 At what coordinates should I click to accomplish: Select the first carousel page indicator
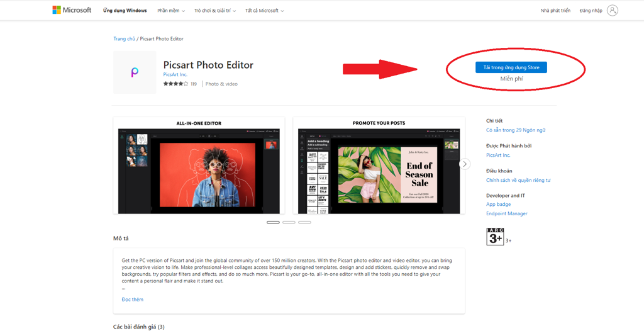click(273, 222)
